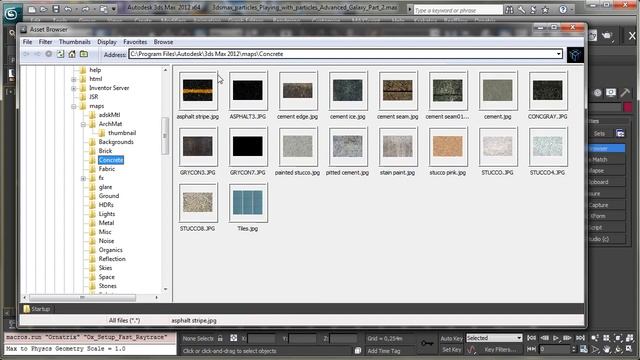Viewport: 640px width, 360px height.
Task: Collapse the maps folder tree node
Action: [74, 106]
